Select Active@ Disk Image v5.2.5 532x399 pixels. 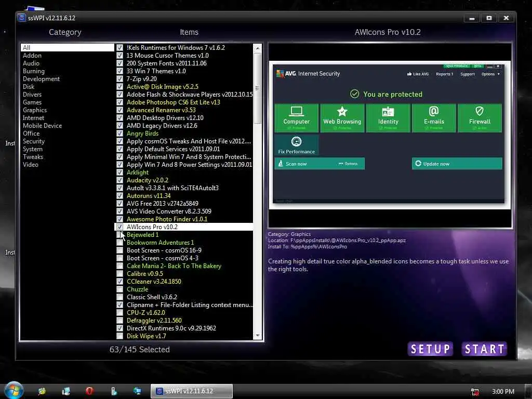162,87
